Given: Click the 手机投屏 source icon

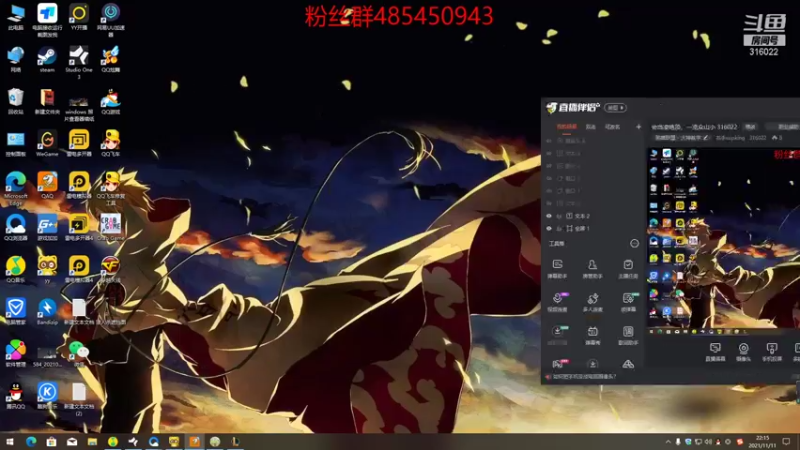Looking at the screenshot, I should coord(771,352).
